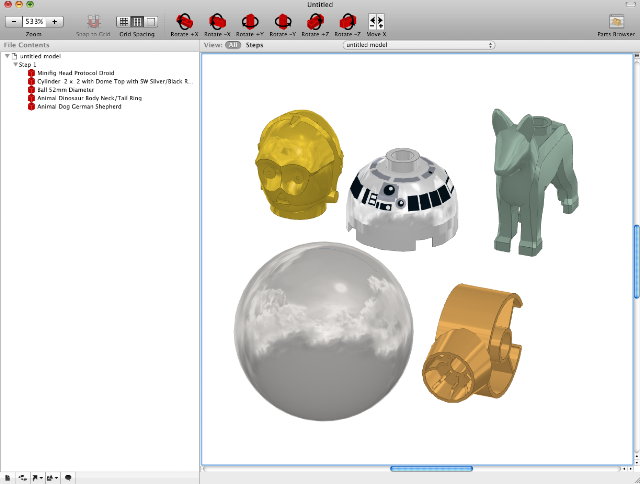Screen dimensions: 640x484
Task: Click the Rotate -Y icon
Action: pyautogui.click(x=282, y=22)
